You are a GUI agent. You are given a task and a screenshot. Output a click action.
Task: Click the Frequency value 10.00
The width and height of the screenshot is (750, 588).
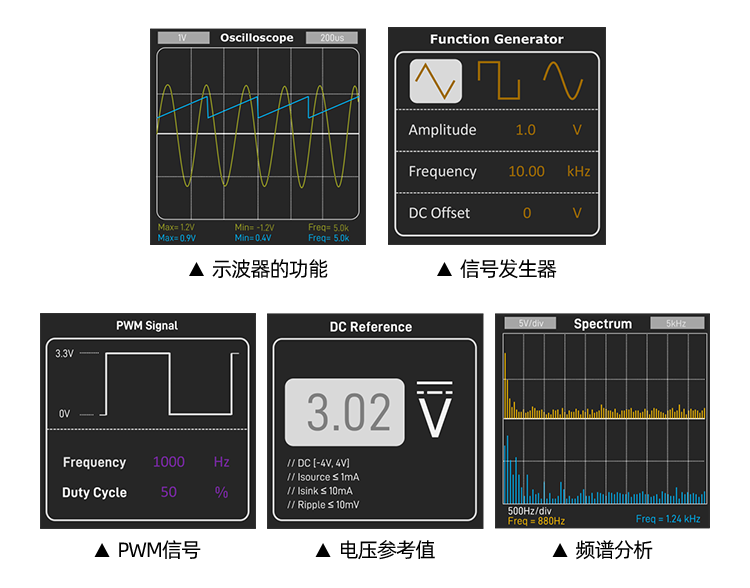(526, 171)
